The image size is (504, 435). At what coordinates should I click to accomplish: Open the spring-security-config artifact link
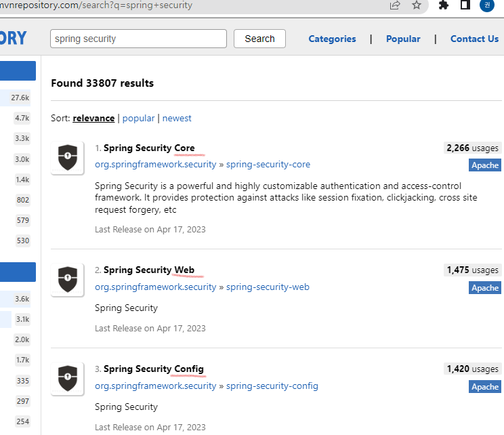point(272,386)
